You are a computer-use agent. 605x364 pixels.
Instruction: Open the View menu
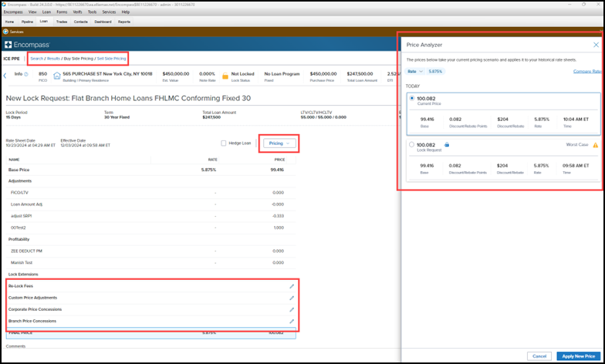coord(32,12)
